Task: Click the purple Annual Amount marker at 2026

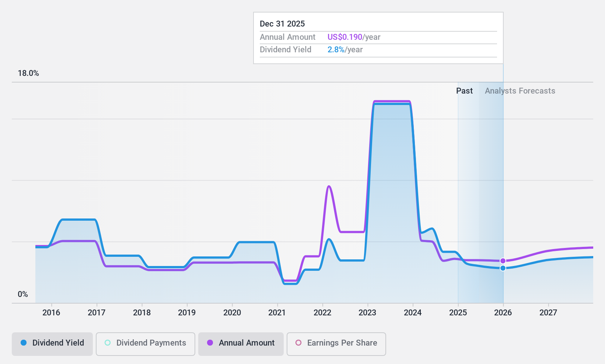Action: tap(503, 261)
